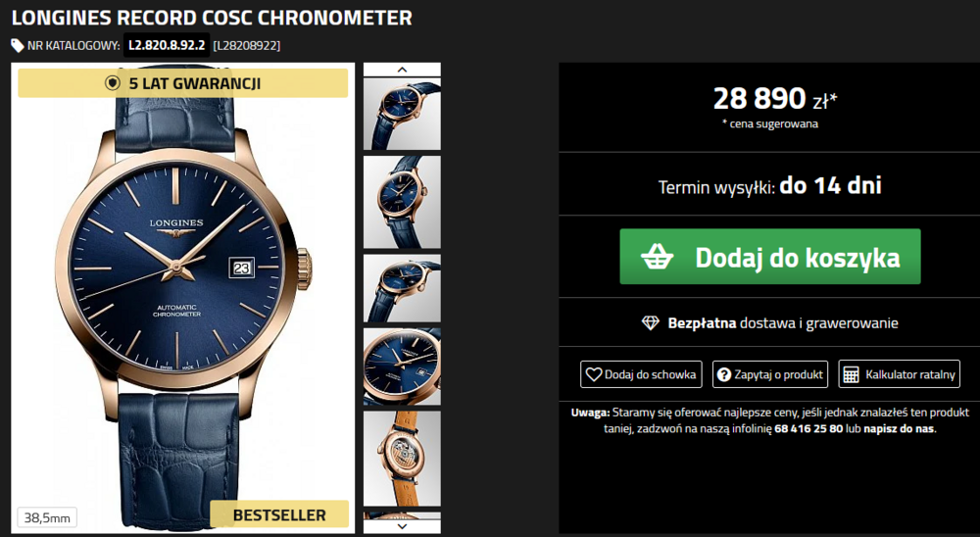
Task: View second thumbnail showing watch side profile
Action: click(x=402, y=202)
